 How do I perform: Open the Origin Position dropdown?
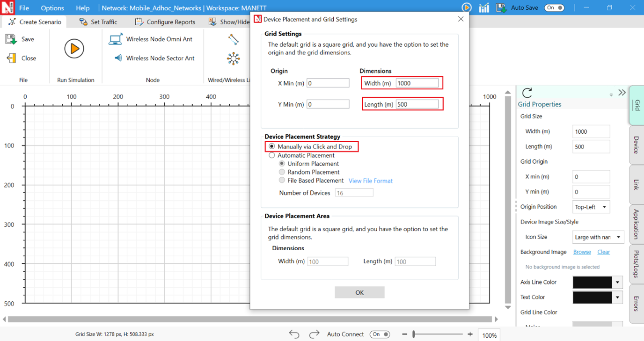(591, 207)
